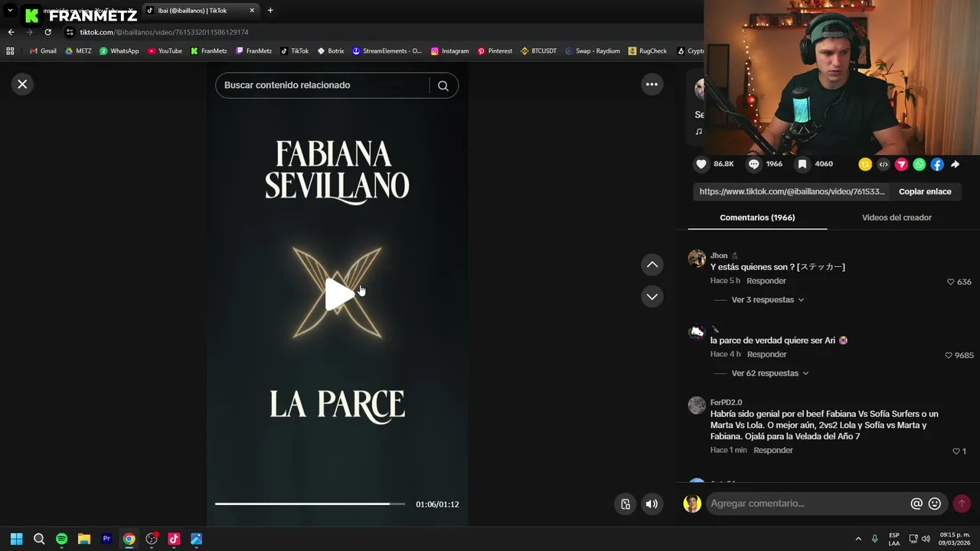Open Windows Start menu
This screenshot has width=980, height=551.
click(16, 539)
